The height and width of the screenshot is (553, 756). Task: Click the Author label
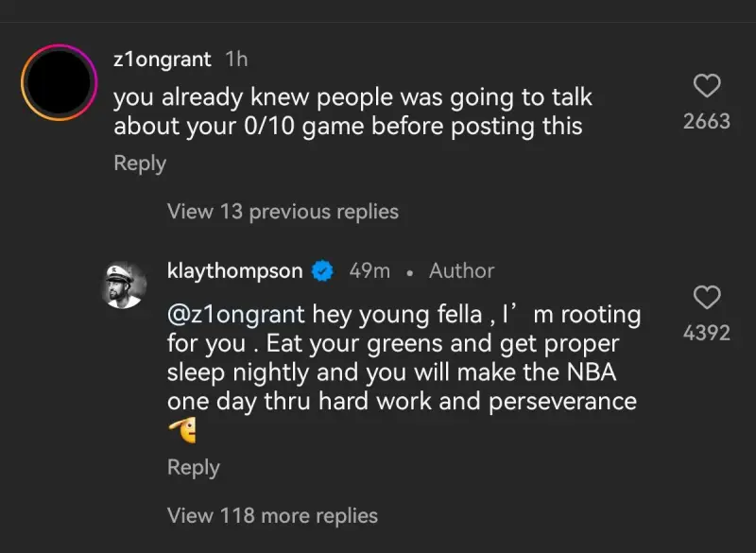point(461,271)
